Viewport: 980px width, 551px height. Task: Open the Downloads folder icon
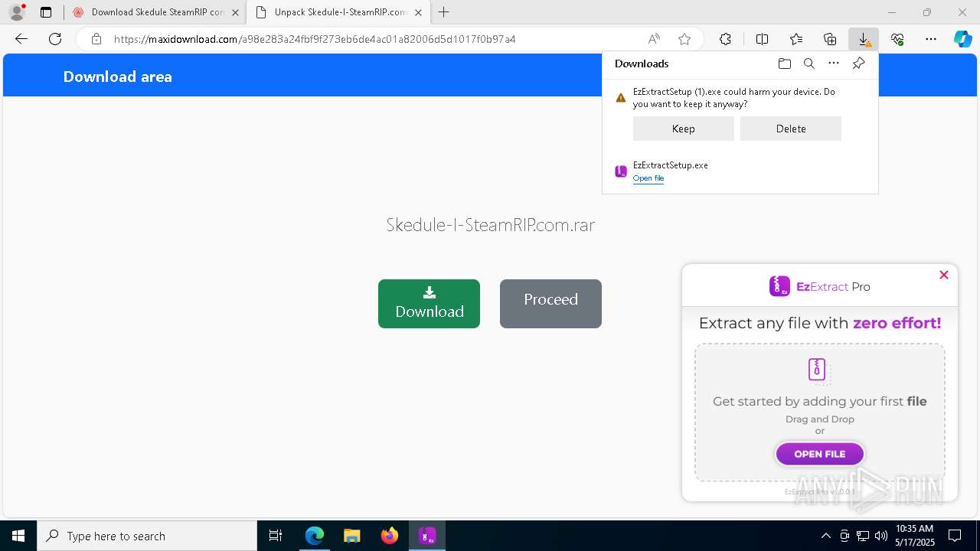(x=785, y=64)
